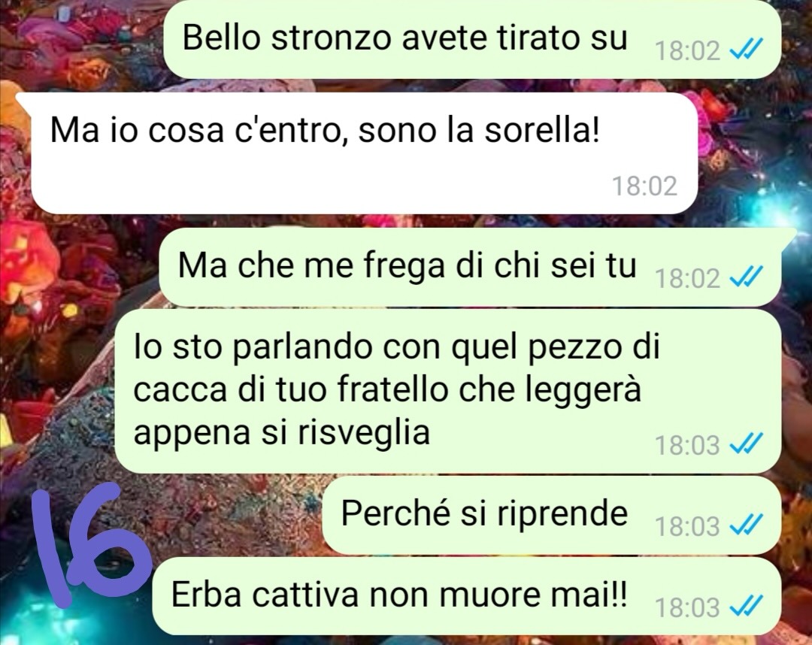
Task: Tap the read receipt ticks beside 'appena si risveglia'
Action: pos(745,444)
